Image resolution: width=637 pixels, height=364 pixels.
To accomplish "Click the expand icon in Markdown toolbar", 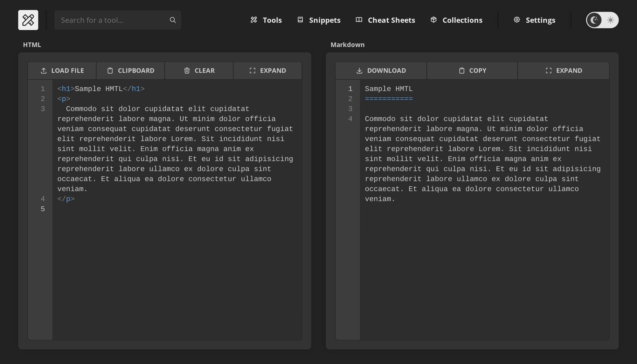I will (x=548, y=71).
